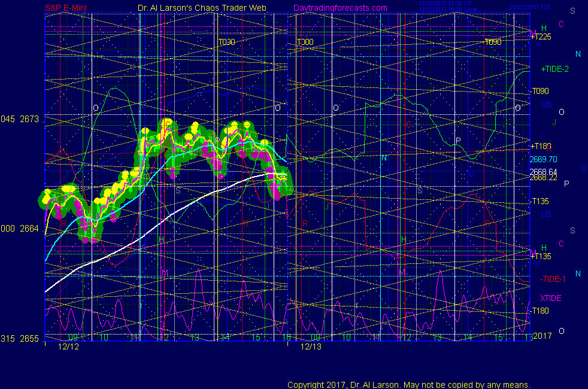Select the +T135 level label
588x389 pixels.
tap(541, 256)
